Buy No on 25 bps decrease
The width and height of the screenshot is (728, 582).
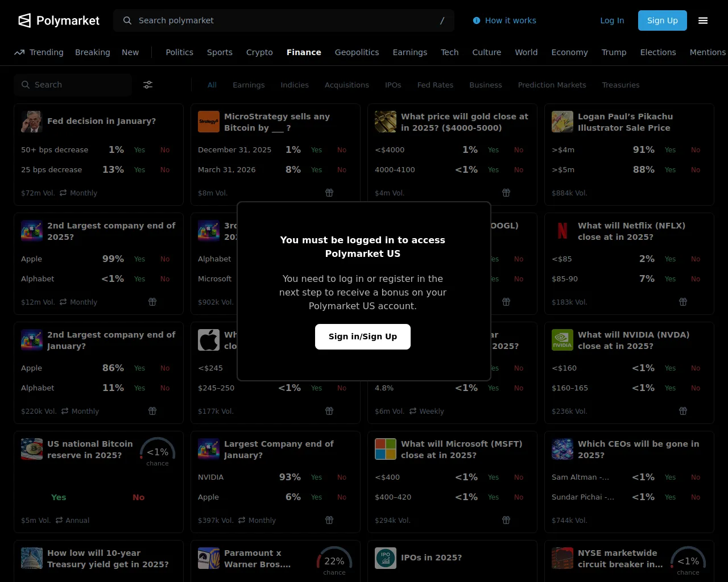click(x=165, y=170)
